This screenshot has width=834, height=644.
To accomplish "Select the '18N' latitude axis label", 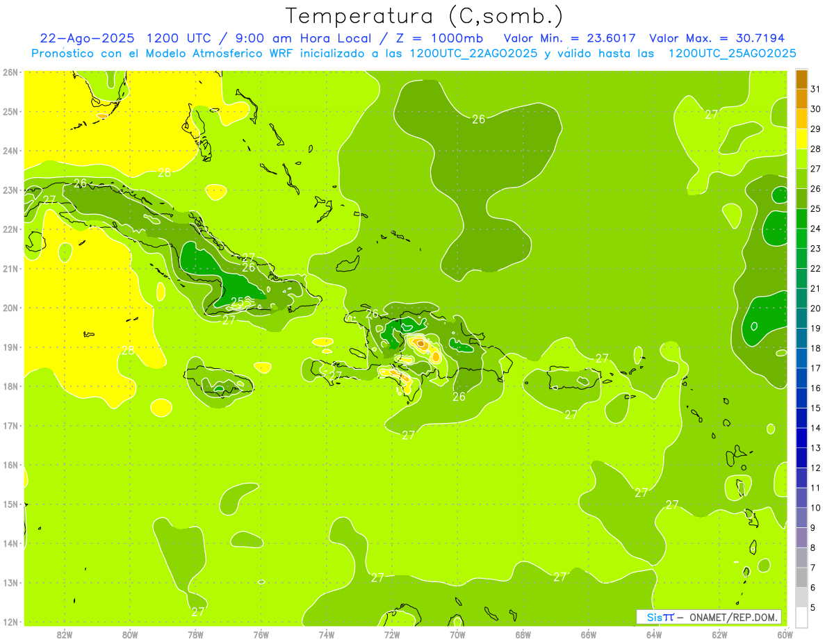I will 10,386.
